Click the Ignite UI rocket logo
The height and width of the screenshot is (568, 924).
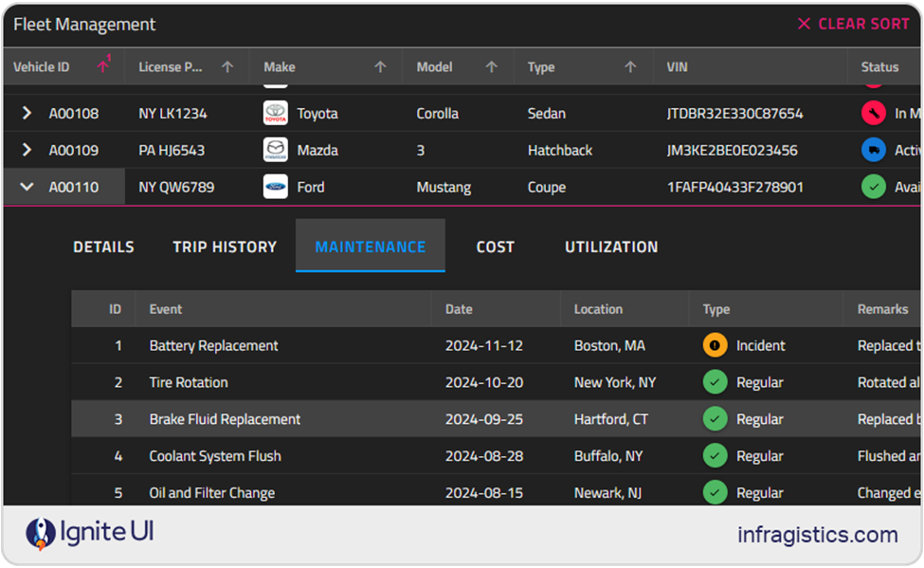click(39, 533)
